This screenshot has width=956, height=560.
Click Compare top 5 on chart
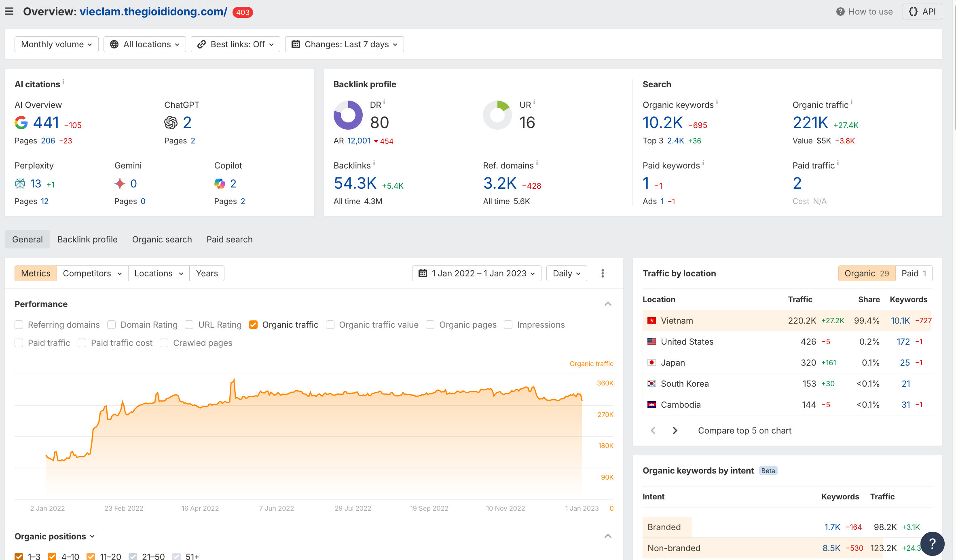(744, 431)
